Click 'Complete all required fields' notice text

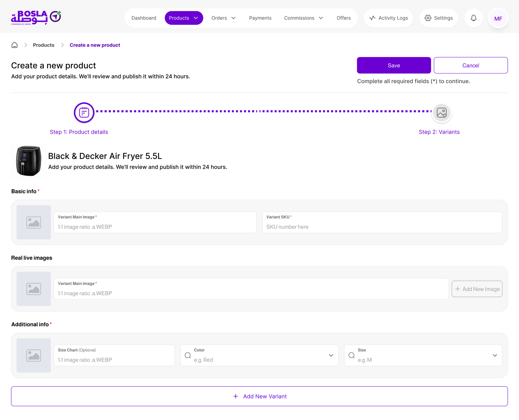pos(414,81)
